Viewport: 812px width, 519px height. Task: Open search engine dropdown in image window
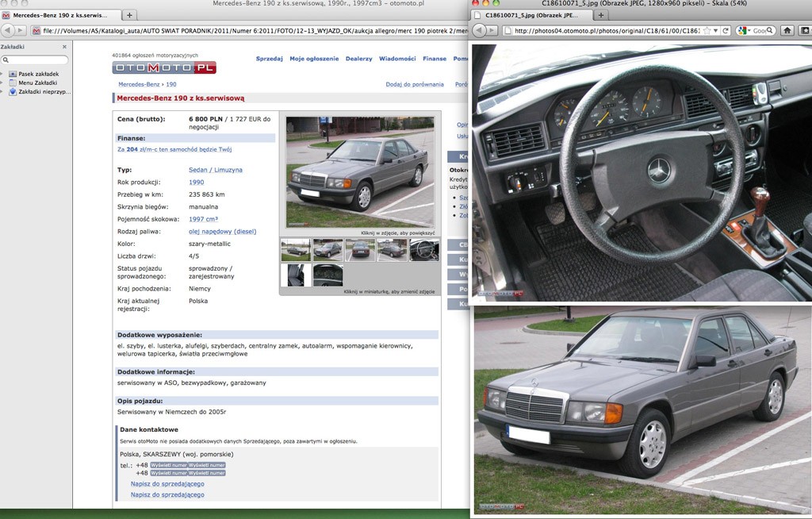(x=744, y=30)
